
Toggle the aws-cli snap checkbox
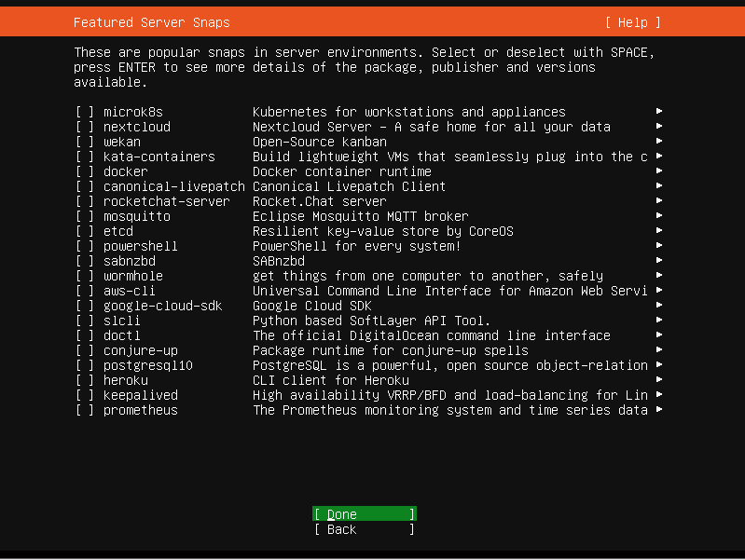click(85, 291)
